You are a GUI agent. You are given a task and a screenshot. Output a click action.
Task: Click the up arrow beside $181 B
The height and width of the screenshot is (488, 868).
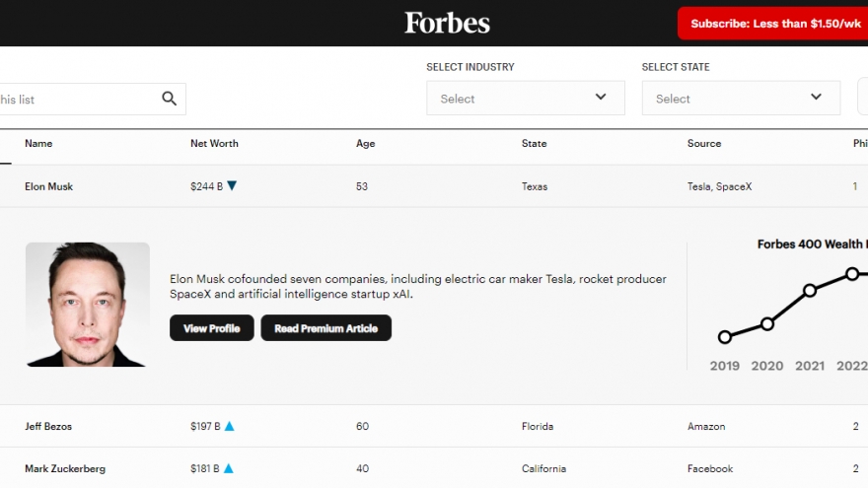pos(229,468)
